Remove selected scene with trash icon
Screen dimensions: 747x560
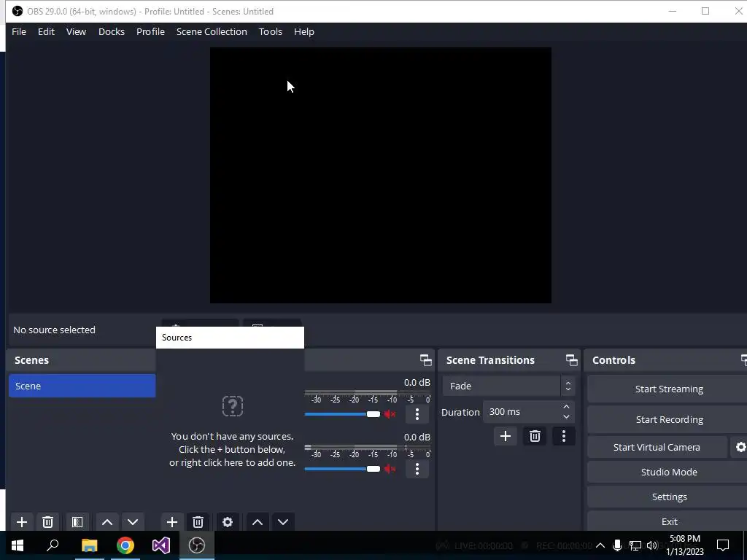pos(47,522)
